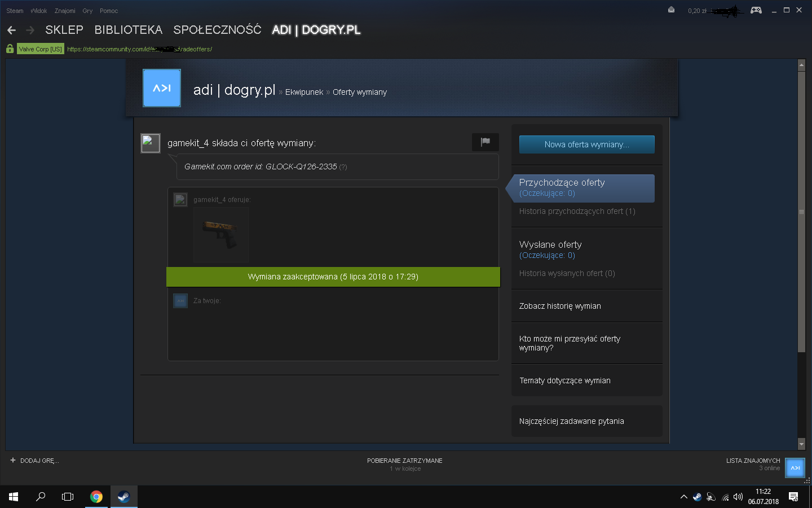Click the friends list avatar icon
Image resolution: width=812 pixels, height=508 pixels.
pyautogui.click(x=795, y=467)
